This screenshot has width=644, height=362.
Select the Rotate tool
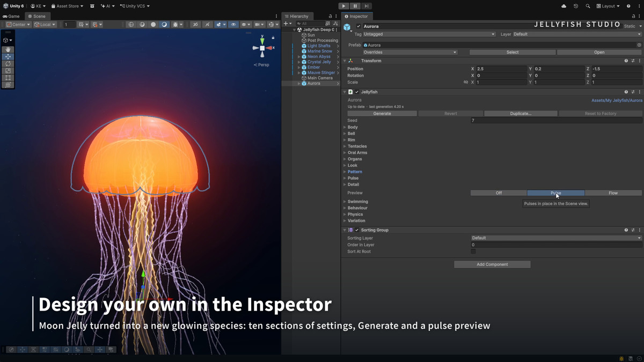[8, 64]
